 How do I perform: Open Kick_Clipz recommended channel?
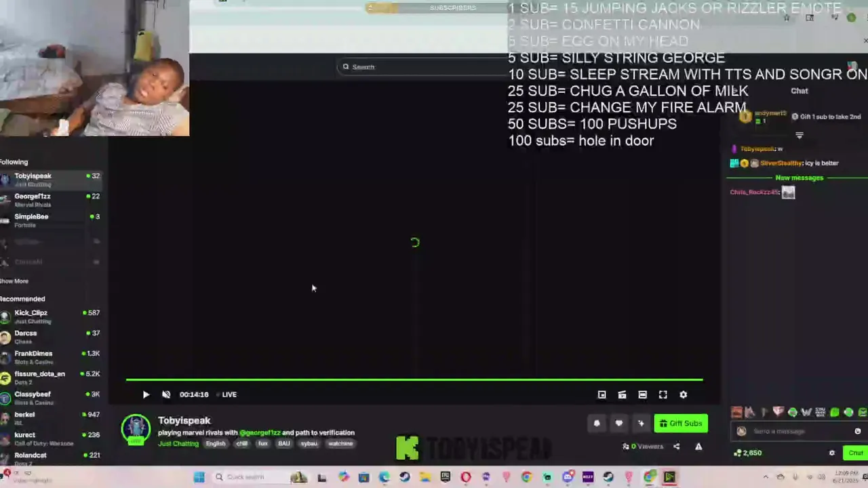click(x=51, y=317)
